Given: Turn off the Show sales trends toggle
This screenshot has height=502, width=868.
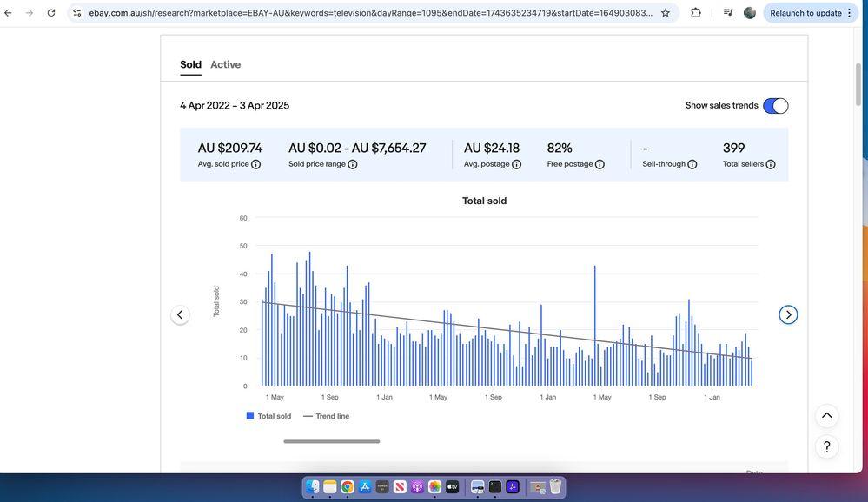Looking at the screenshot, I should (x=776, y=106).
